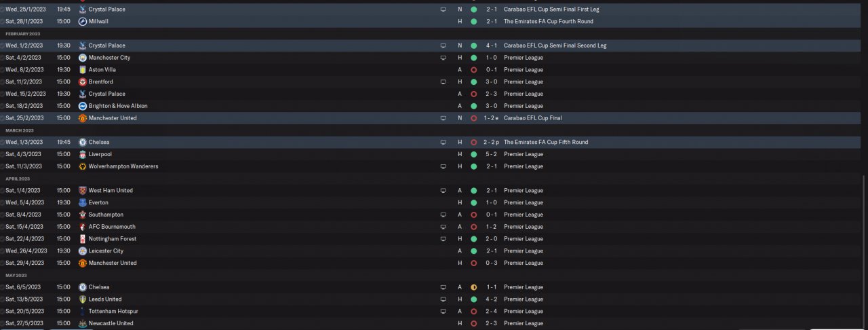
Task: Click TV icon on the Leeds United row
Action: point(443,299)
